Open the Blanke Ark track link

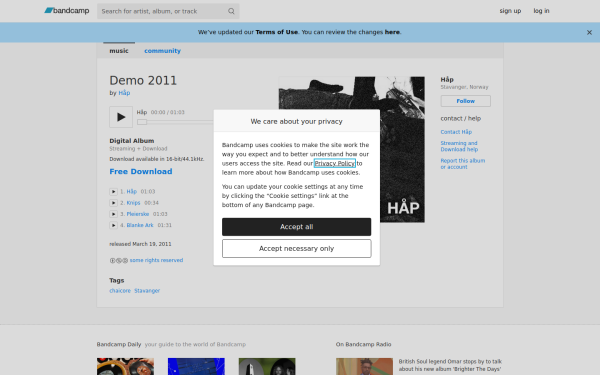(x=140, y=225)
